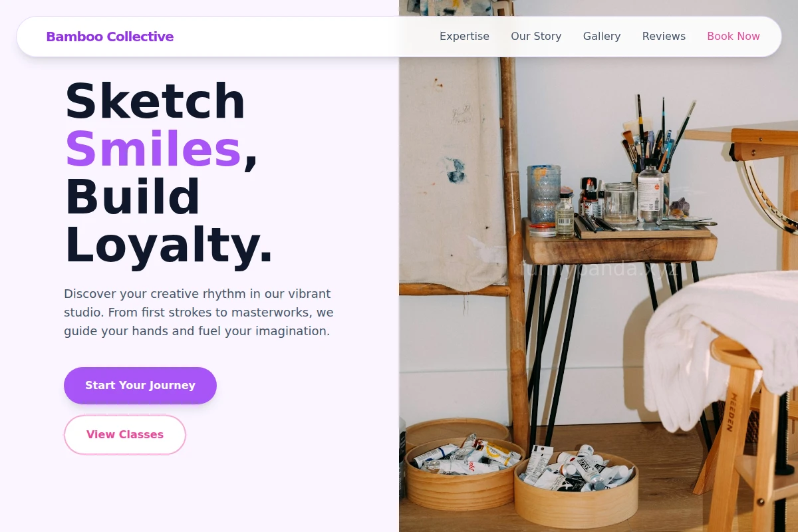Click the Loyalty. heading line

[x=169, y=245]
